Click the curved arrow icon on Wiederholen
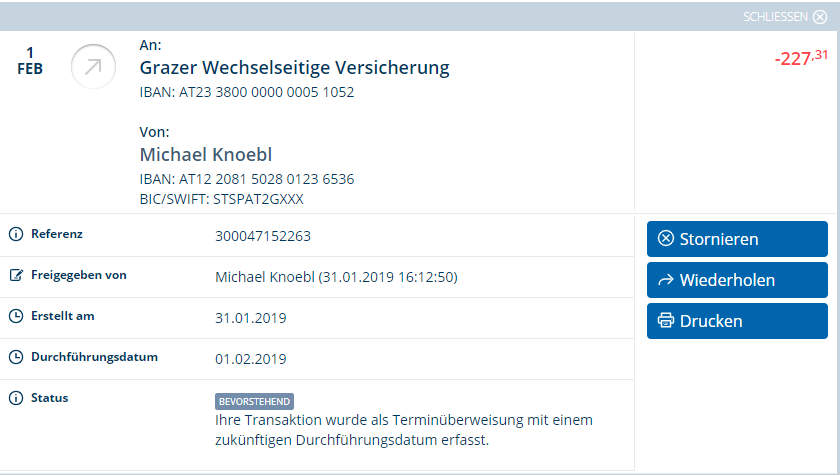 666,280
